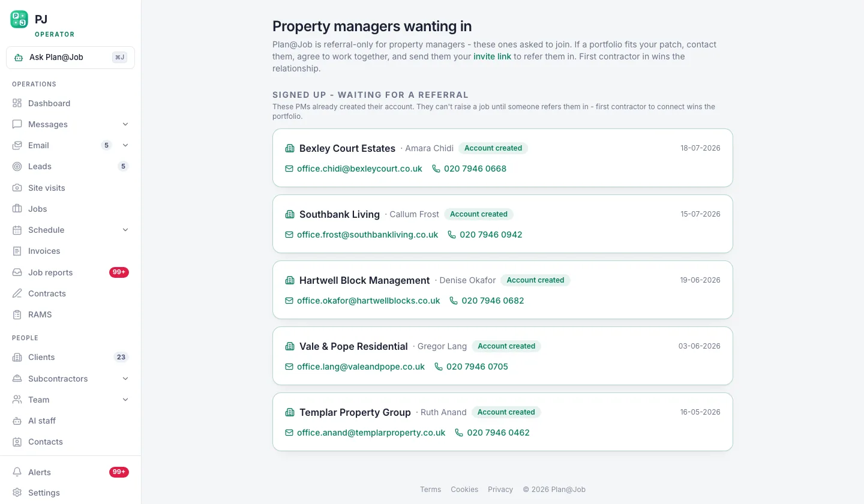
Task: Expand the Email submenu chevron
Action: tap(125, 145)
